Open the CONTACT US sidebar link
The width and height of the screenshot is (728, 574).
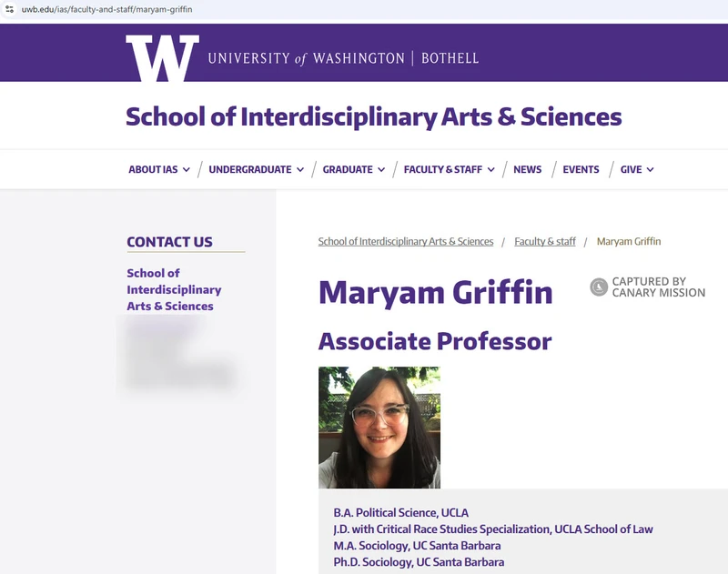[172, 242]
